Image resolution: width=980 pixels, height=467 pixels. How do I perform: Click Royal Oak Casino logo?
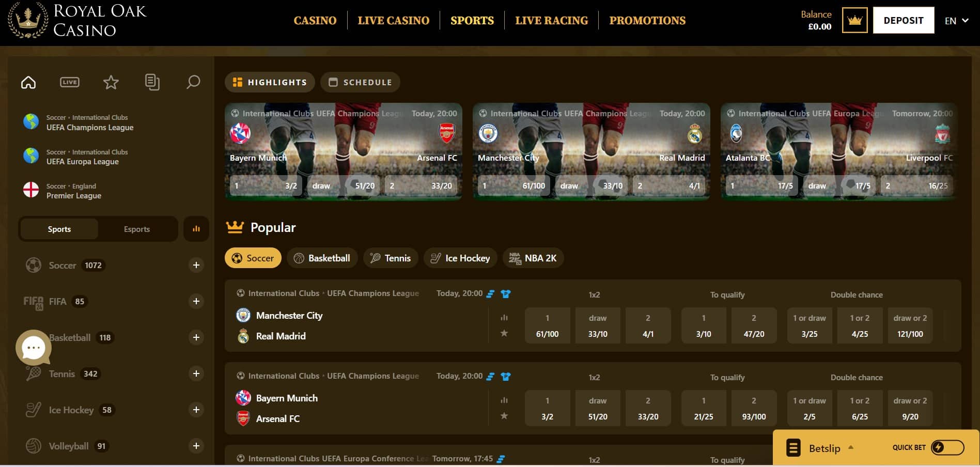(x=77, y=21)
